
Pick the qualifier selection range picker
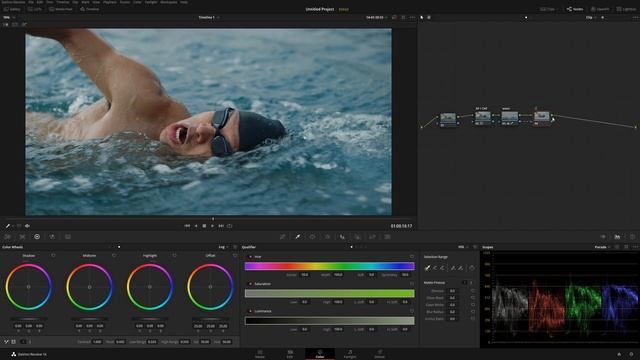[427, 268]
